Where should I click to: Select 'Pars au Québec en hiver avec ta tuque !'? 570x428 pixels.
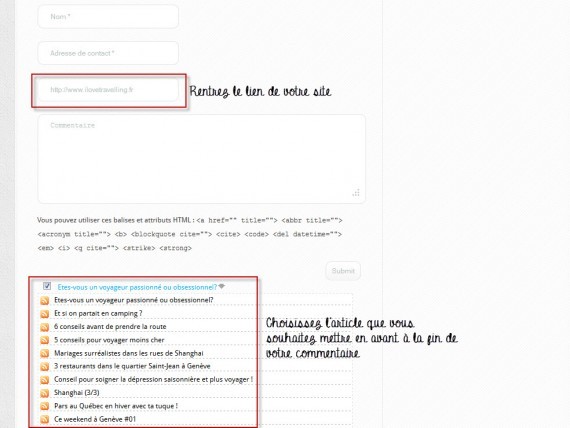pos(116,406)
